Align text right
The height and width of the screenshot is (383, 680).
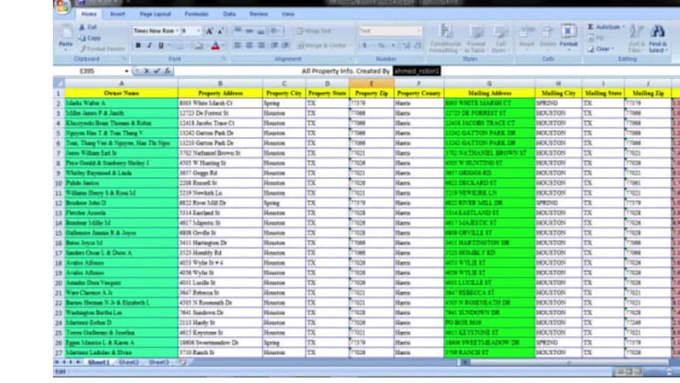click(x=261, y=45)
